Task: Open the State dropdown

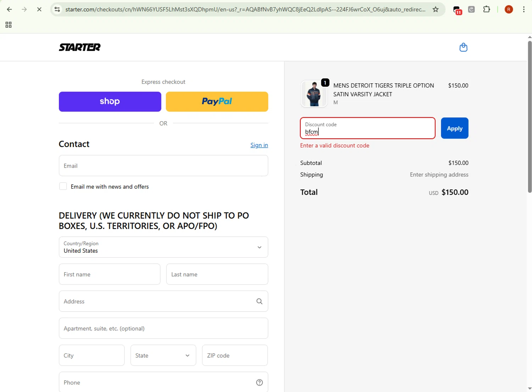Action: point(163,355)
